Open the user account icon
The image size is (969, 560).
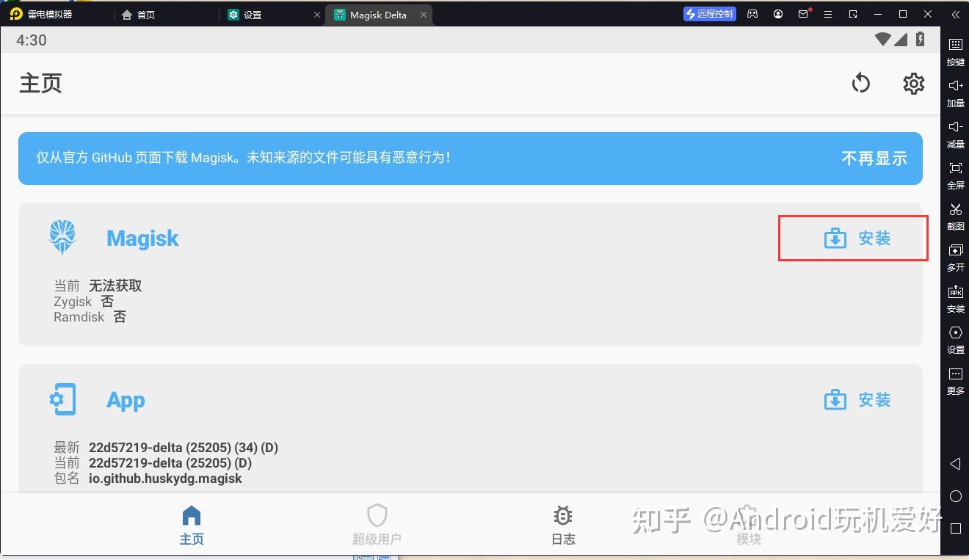click(x=778, y=14)
